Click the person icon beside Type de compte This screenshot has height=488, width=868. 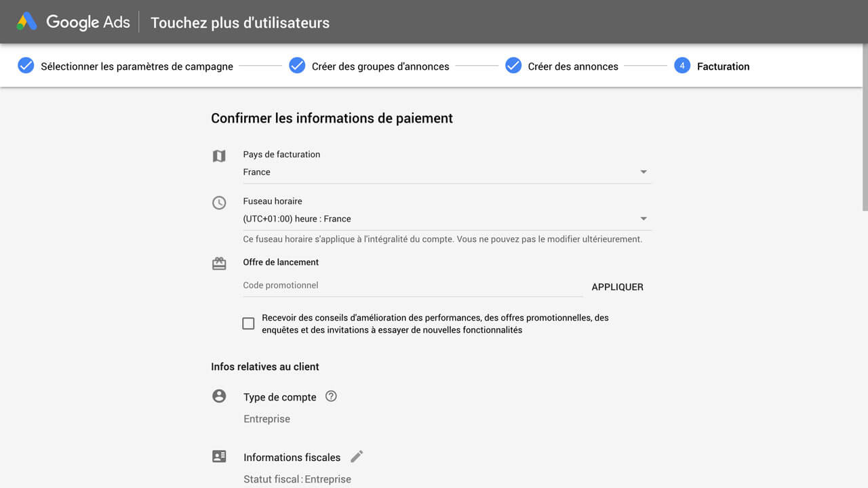click(x=219, y=396)
